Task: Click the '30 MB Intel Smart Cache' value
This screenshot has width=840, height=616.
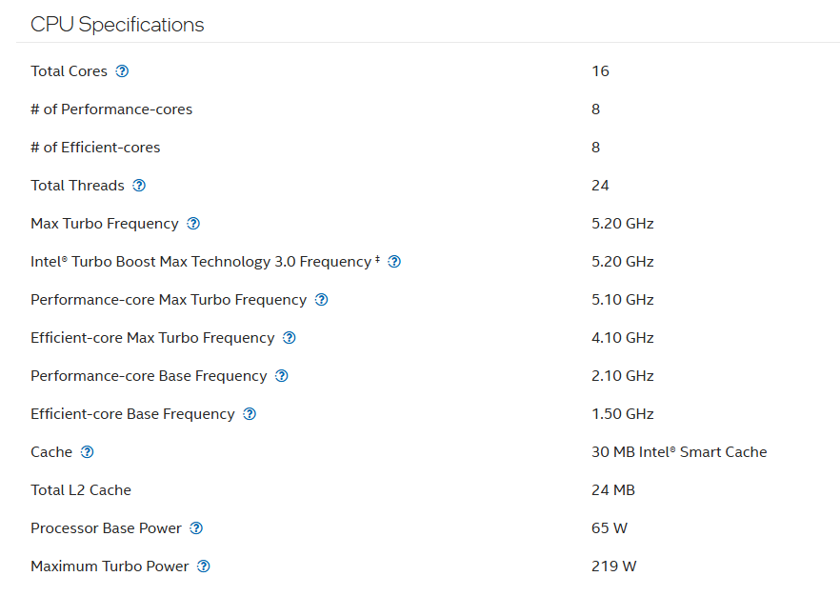Action: [678, 452]
